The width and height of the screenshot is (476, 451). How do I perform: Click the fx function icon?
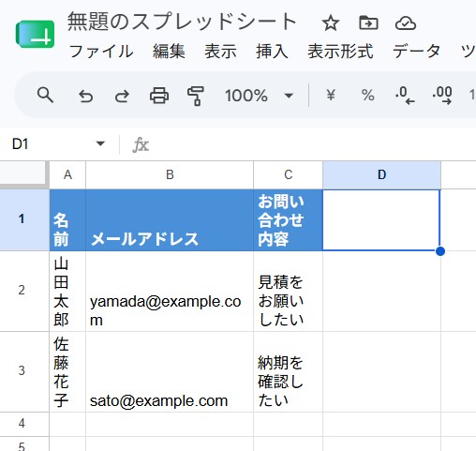[x=141, y=144]
